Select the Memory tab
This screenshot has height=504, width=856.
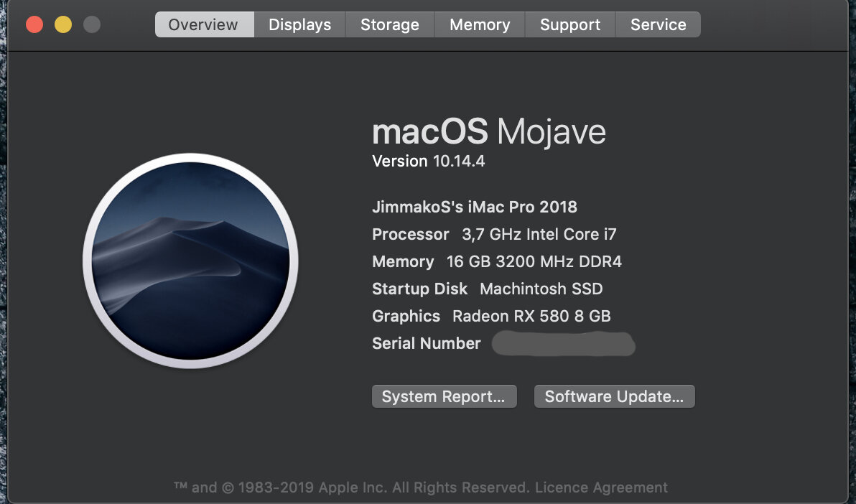click(480, 24)
